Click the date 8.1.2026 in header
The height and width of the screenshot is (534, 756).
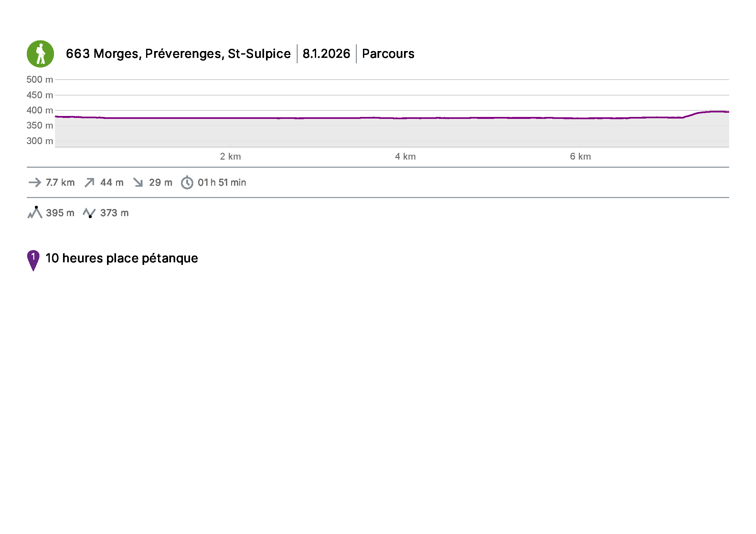click(326, 54)
